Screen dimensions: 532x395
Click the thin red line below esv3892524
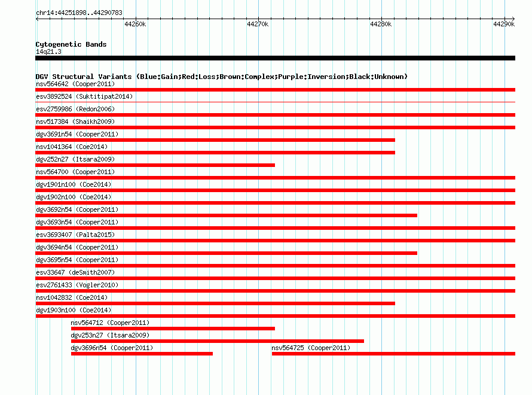pyautogui.click(x=275, y=102)
